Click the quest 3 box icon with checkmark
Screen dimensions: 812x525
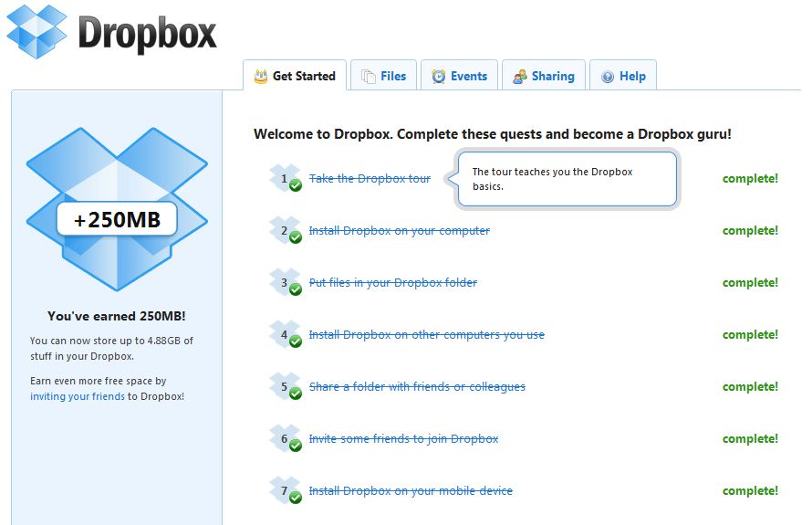[x=286, y=282]
